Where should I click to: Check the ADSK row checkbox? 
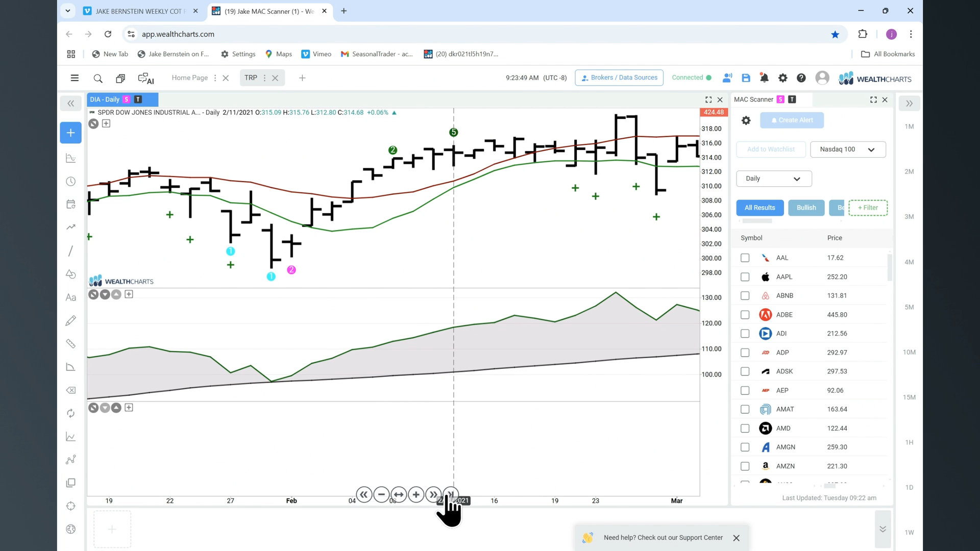745,371
